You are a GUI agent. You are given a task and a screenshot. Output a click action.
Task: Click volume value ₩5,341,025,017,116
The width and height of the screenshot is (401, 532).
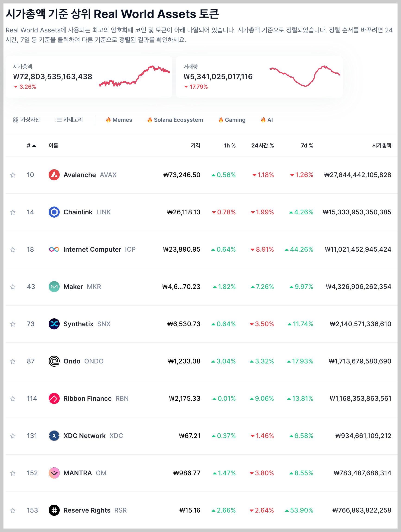(218, 77)
